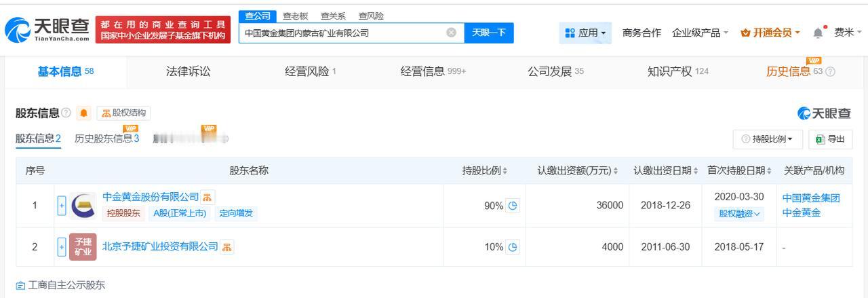The width and height of the screenshot is (868, 298).
Task: Click pie chart icon beside 90%
Action: tap(513, 206)
